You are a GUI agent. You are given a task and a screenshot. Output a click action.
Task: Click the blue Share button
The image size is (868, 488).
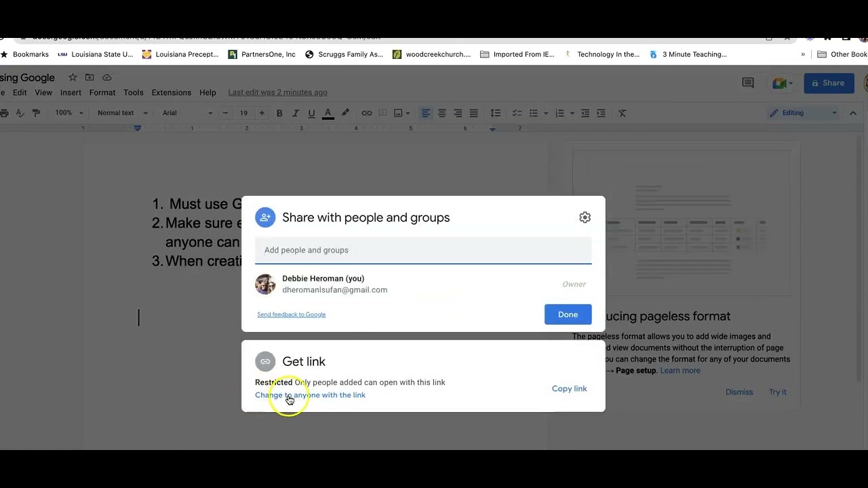point(829,83)
